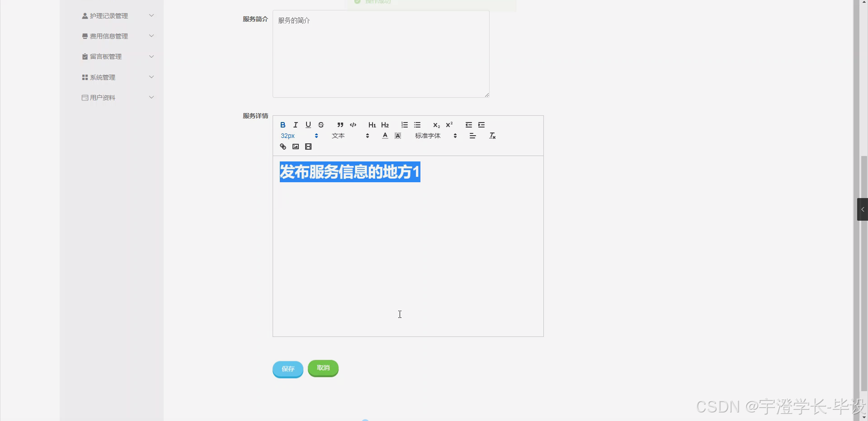Open the code view icon
This screenshot has height=421, width=868.
pos(353,125)
